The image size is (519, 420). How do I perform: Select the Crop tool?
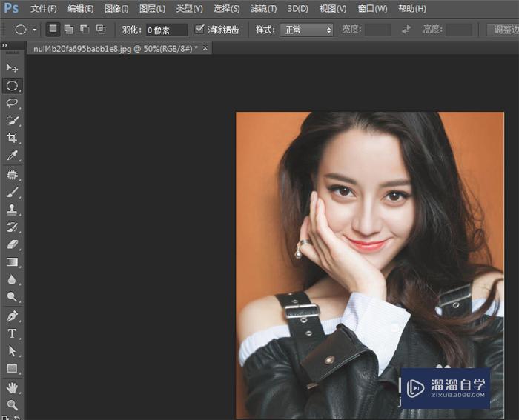12,138
